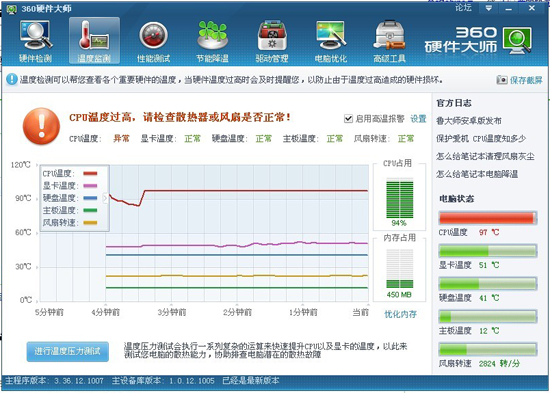Click the CPU占用 94% usage meter
Image resolution: width=550 pixels, height=393 pixels.
(400, 199)
